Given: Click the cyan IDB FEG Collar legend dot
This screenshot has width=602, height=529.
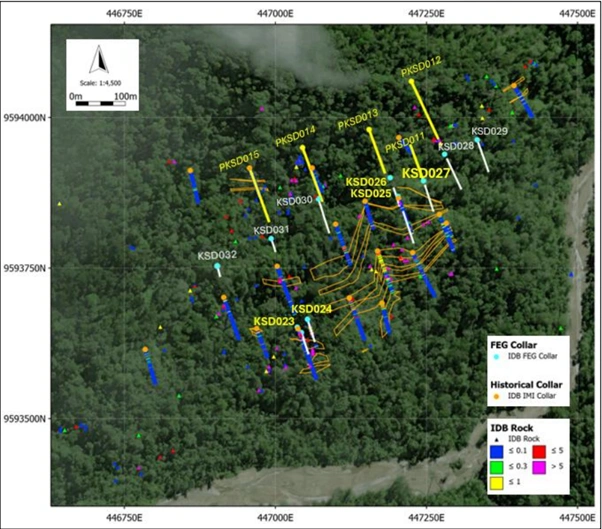Looking at the screenshot, I should click(x=497, y=357).
